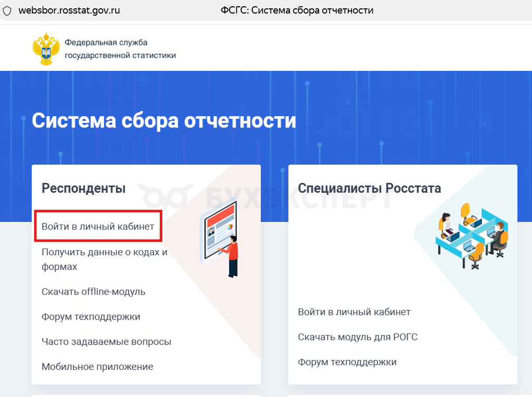Click "Мобильное приложение" link
532x397 pixels.
pos(97,367)
